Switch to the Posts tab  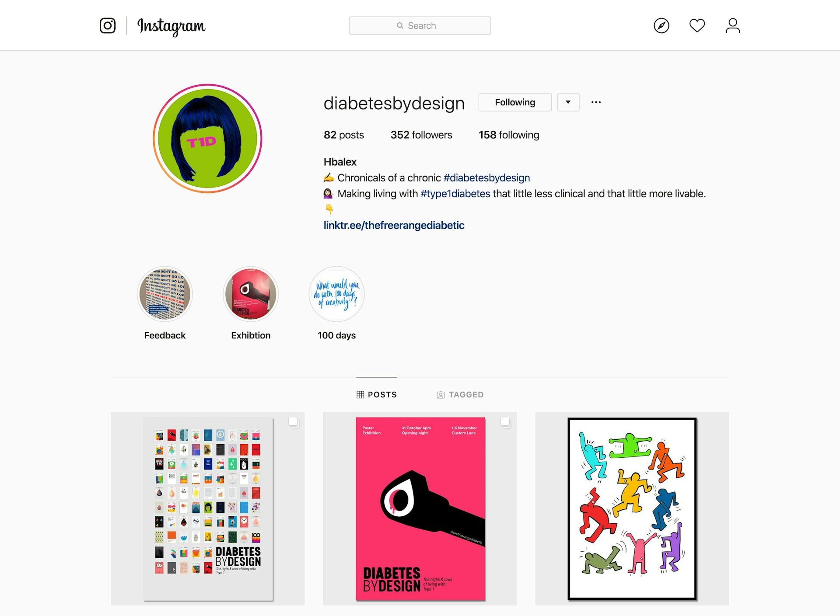(377, 394)
